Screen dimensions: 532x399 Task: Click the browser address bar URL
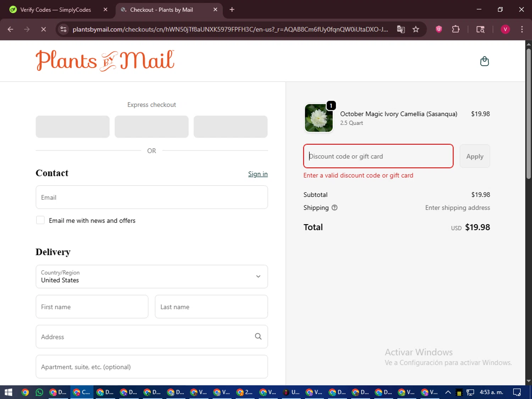pos(230,29)
